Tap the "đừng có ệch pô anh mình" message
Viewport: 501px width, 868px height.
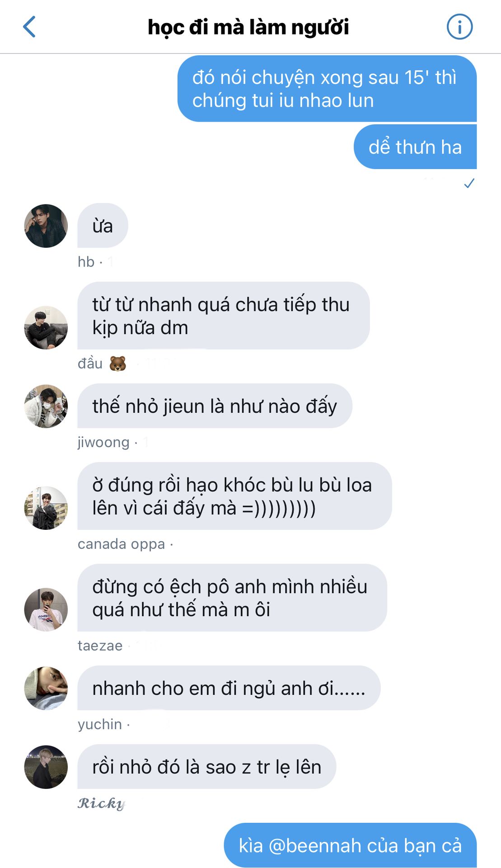[232, 598]
